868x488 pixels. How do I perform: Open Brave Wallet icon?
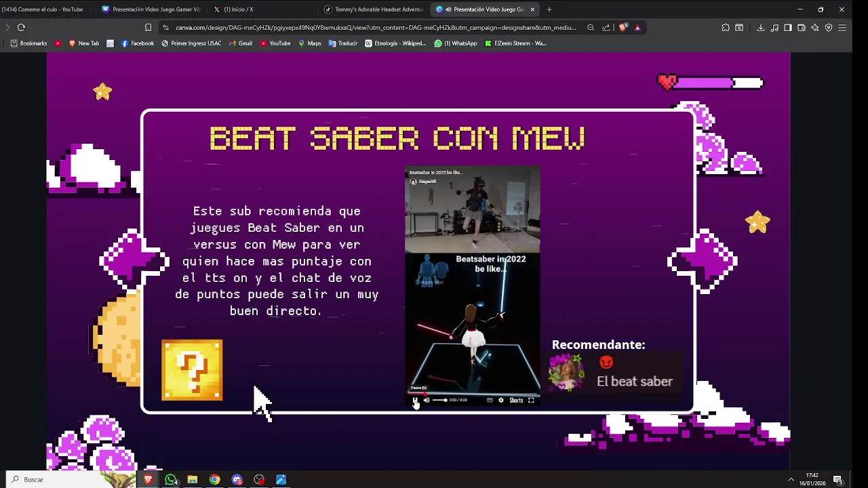[801, 28]
